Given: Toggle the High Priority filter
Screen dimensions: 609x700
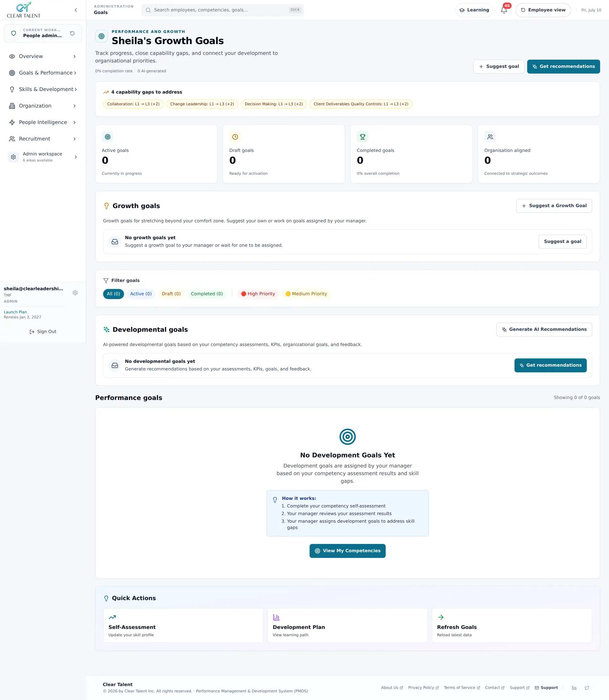Looking at the screenshot, I should 258,294.
